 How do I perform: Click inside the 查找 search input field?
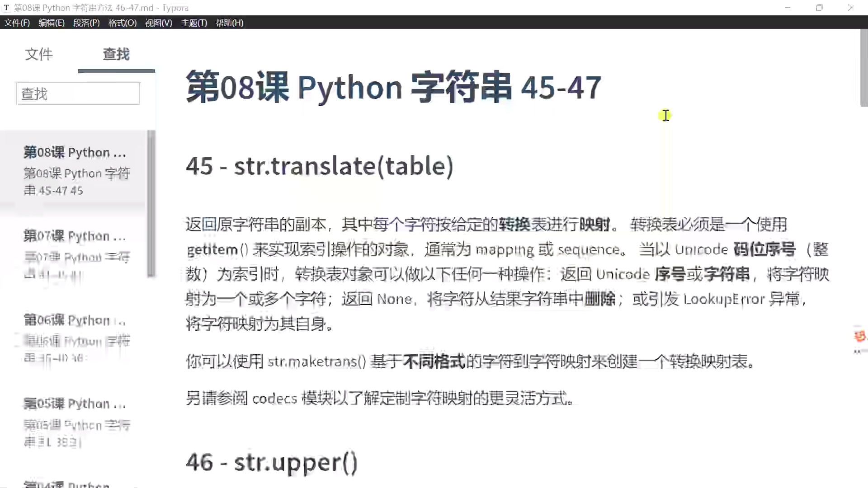click(x=77, y=93)
